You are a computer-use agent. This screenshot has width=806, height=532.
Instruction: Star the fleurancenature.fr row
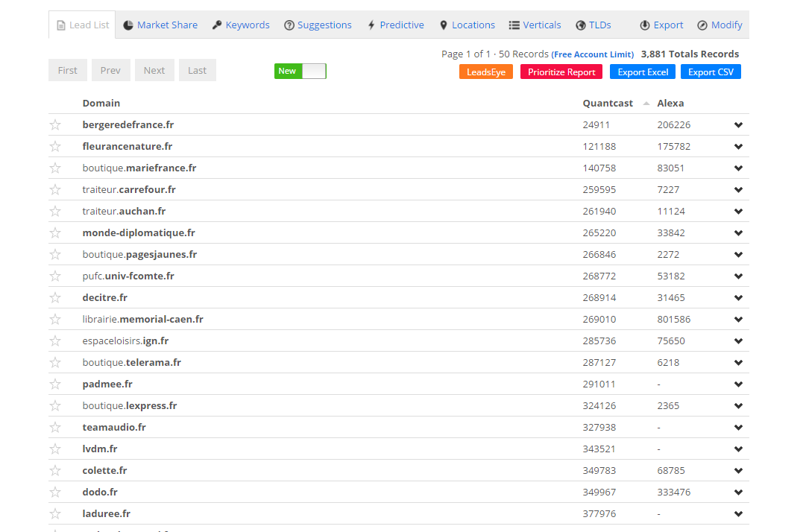[x=55, y=146]
